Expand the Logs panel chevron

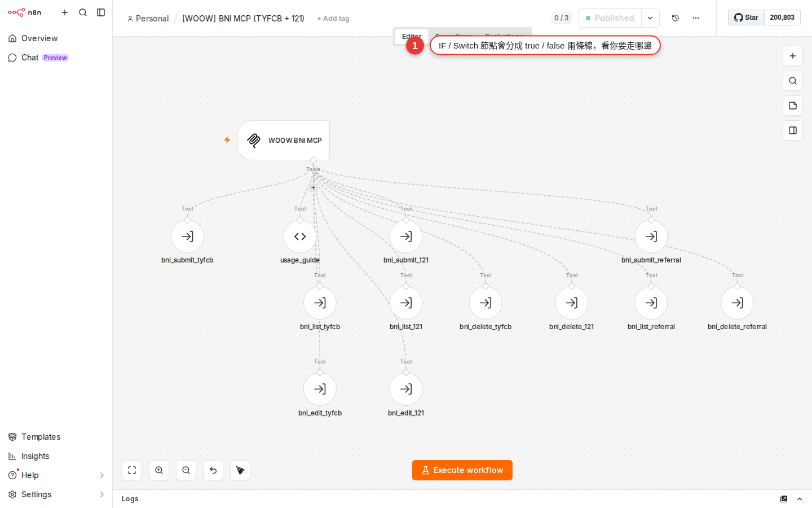coord(800,499)
